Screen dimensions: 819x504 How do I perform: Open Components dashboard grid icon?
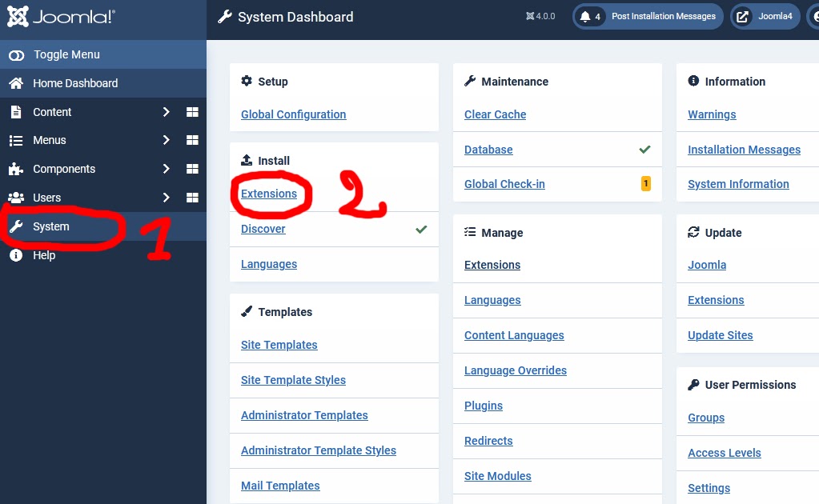192,169
